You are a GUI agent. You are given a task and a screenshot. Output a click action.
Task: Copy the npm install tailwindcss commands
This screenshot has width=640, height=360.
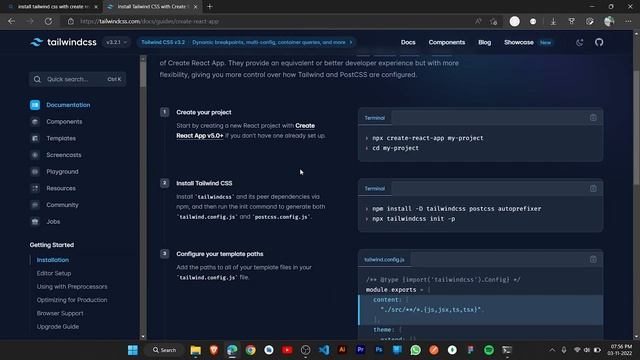pos(593,189)
